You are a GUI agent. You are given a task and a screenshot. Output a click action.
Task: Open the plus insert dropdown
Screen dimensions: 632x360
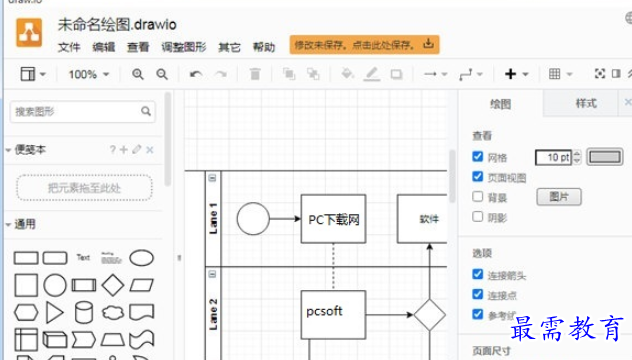(516, 74)
